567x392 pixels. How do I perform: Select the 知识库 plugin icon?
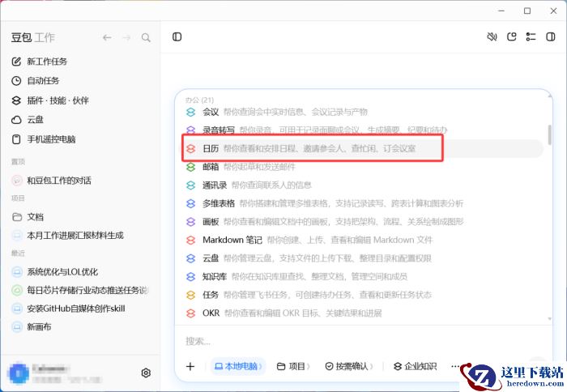pos(190,277)
